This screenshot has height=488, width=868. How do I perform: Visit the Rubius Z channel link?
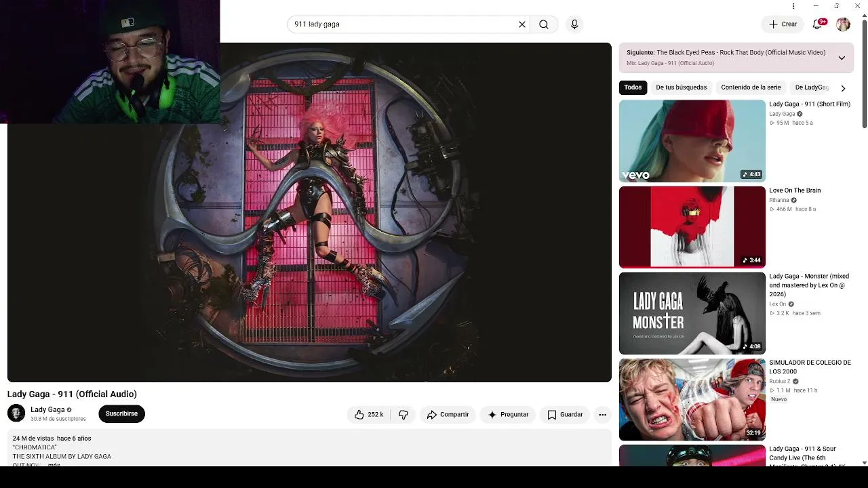(780, 381)
